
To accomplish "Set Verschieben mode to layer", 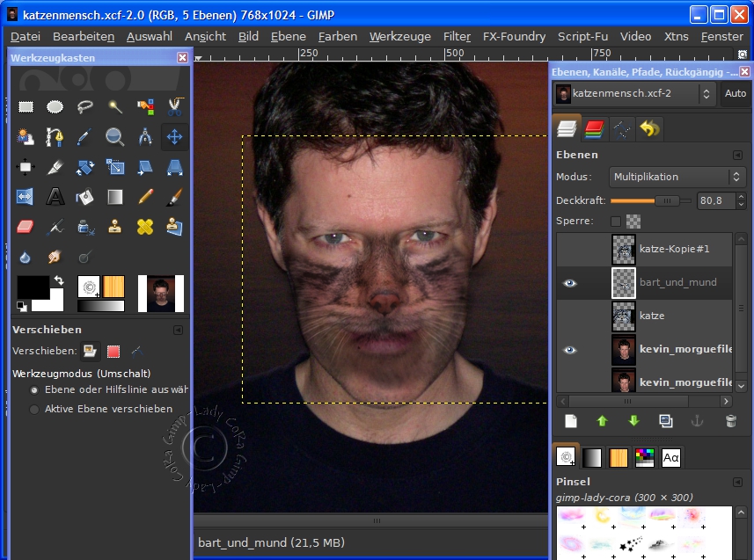I will (90, 351).
